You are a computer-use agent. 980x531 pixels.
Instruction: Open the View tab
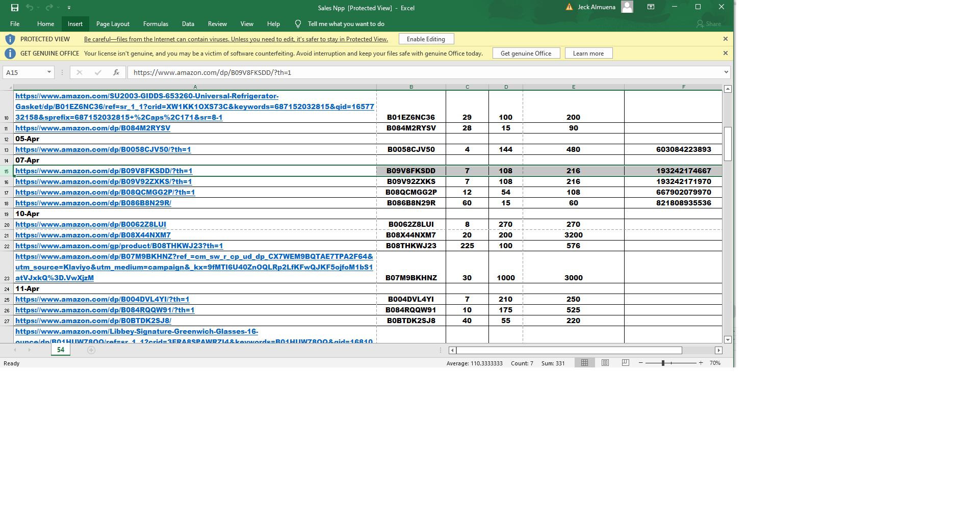tap(247, 24)
